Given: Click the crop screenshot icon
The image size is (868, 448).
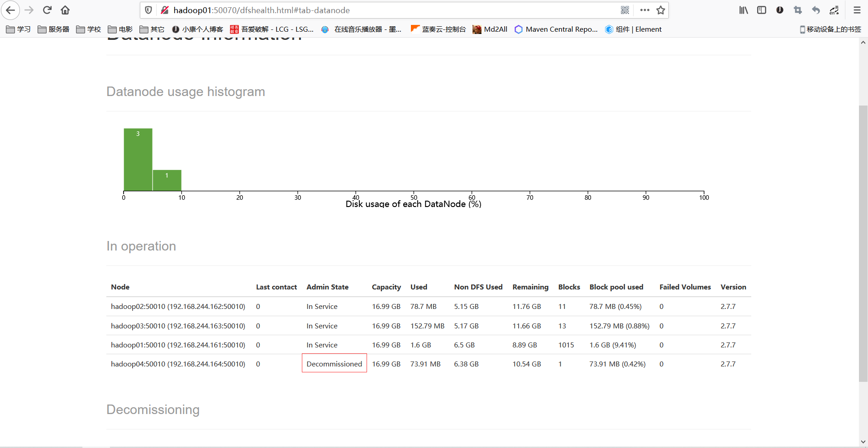Looking at the screenshot, I should click(798, 10).
